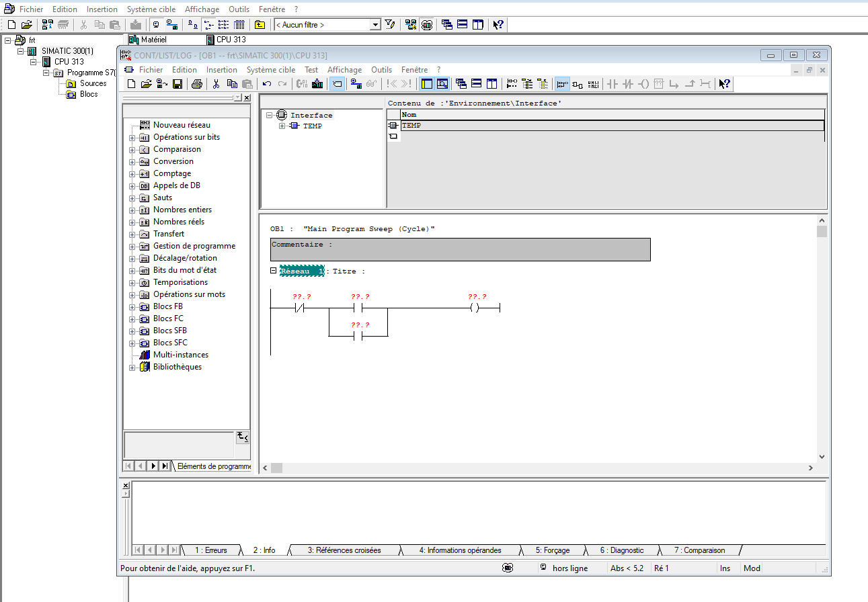Collapse the Interface tree node
The image size is (868, 602).
click(x=270, y=116)
